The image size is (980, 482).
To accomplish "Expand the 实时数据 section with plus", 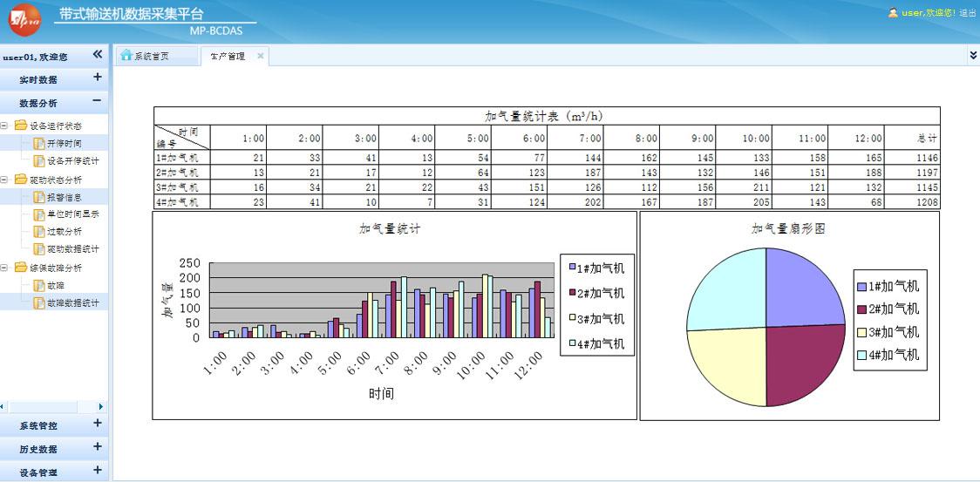I will 97,78.
